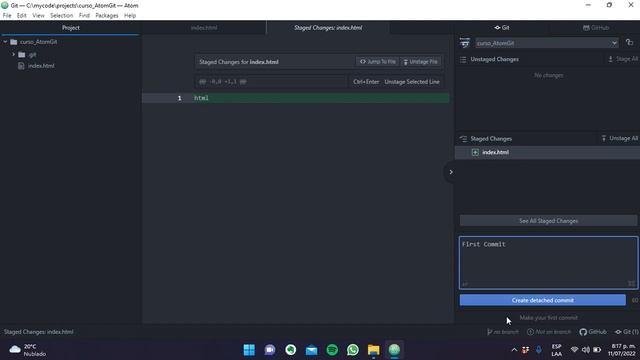Click the Stage All button

tap(623, 59)
